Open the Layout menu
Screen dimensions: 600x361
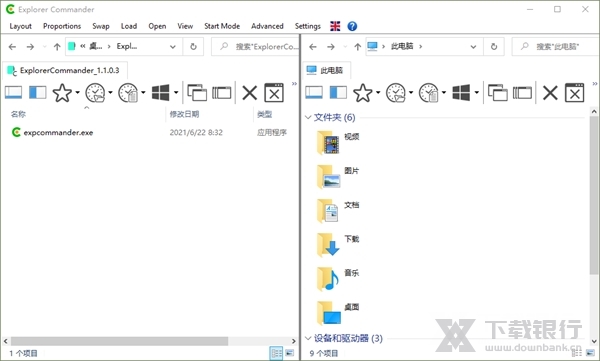(21, 26)
